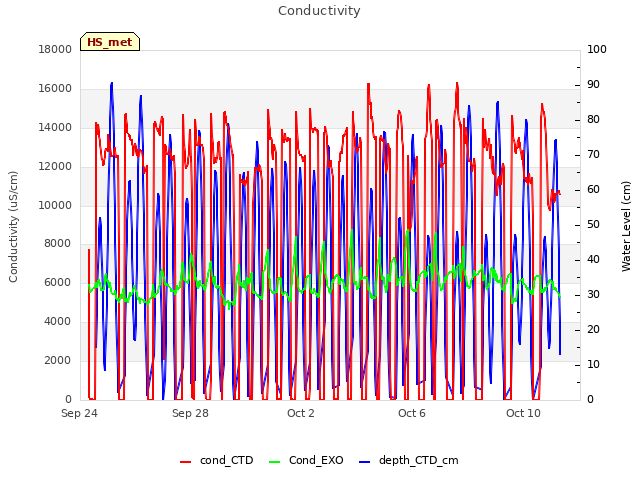The width and height of the screenshot is (640, 480).
Task: Click the 30 right axis tick label
Action: click(593, 295)
